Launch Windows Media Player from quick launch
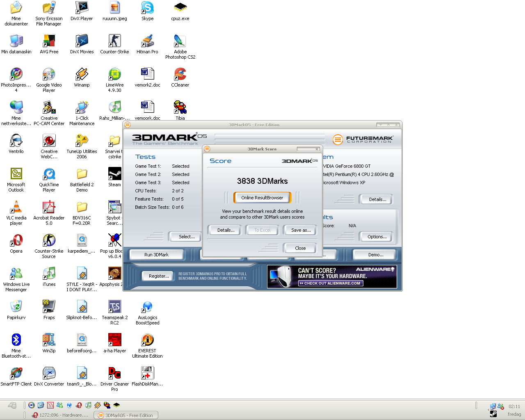525x420 pixels. click(x=32, y=405)
